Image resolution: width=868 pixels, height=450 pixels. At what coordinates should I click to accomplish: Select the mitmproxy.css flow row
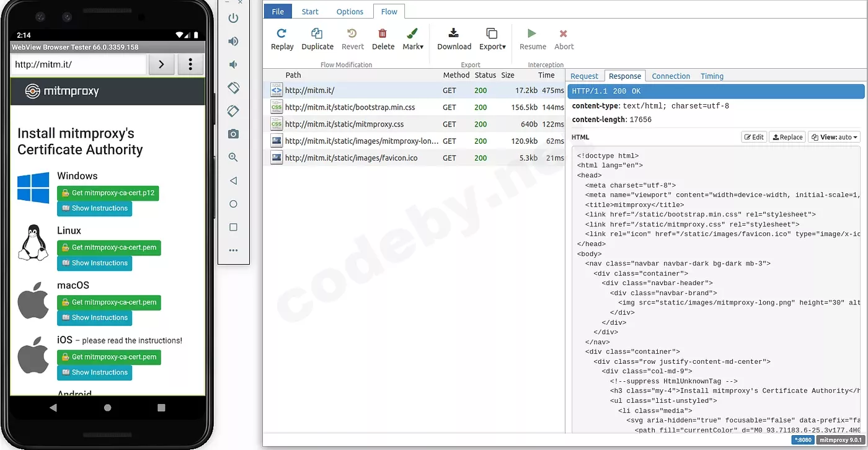coord(414,124)
